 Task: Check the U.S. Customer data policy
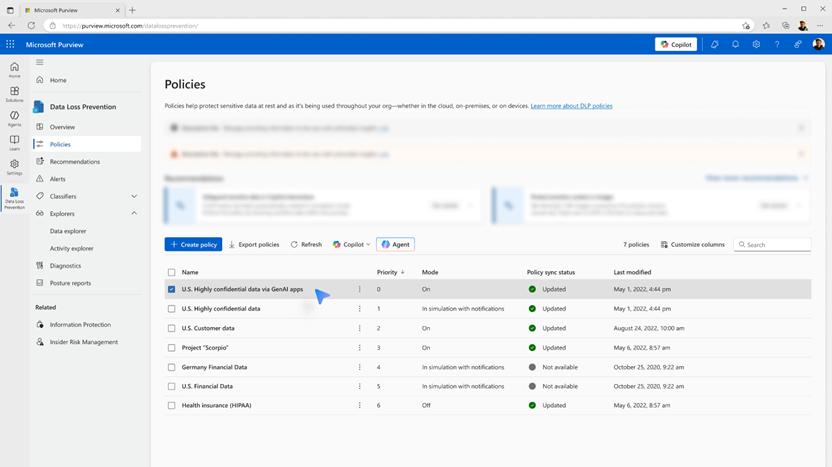[x=171, y=328]
